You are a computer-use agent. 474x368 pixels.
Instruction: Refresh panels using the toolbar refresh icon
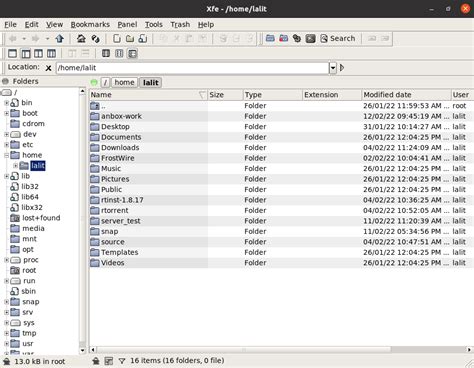pos(96,39)
